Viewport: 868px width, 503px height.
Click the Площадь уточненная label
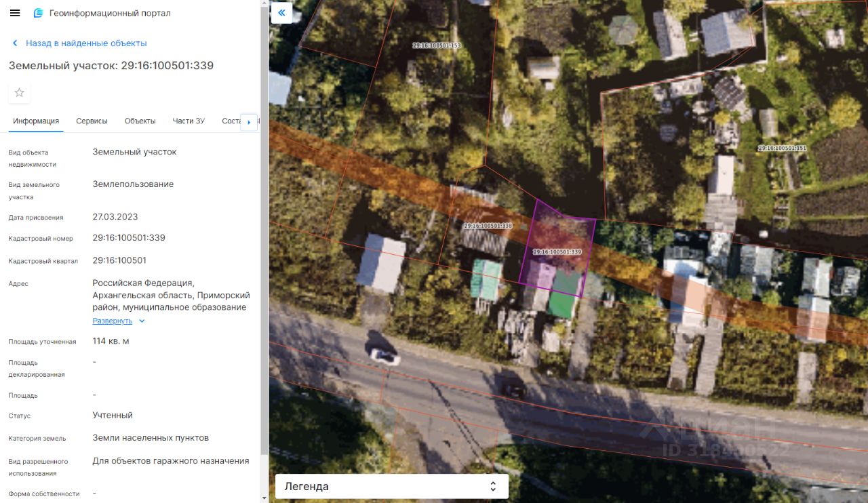point(42,342)
